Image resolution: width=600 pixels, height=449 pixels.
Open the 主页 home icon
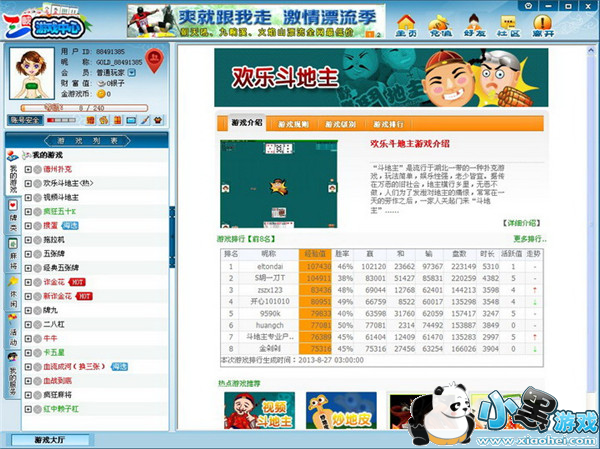point(406,26)
